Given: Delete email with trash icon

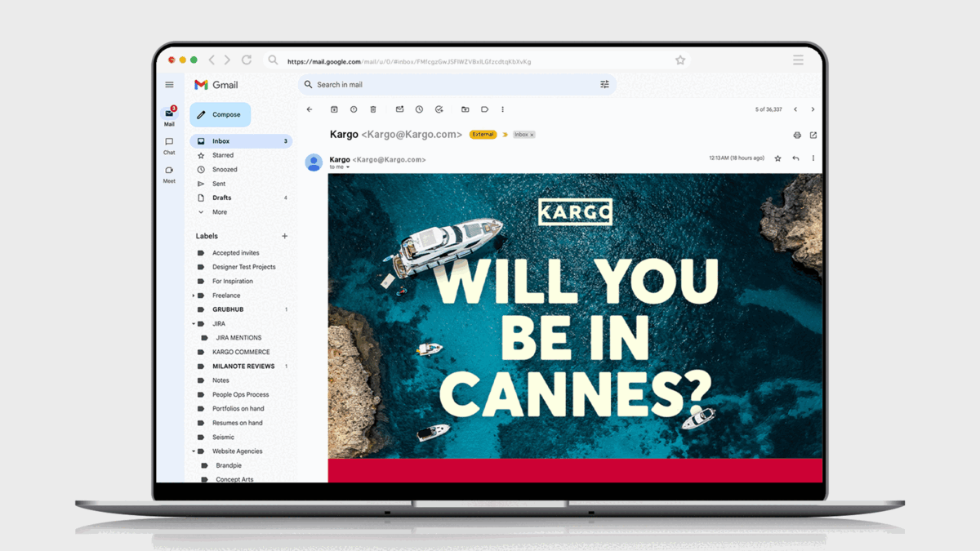Looking at the screenshot, I should pos(373,109).
